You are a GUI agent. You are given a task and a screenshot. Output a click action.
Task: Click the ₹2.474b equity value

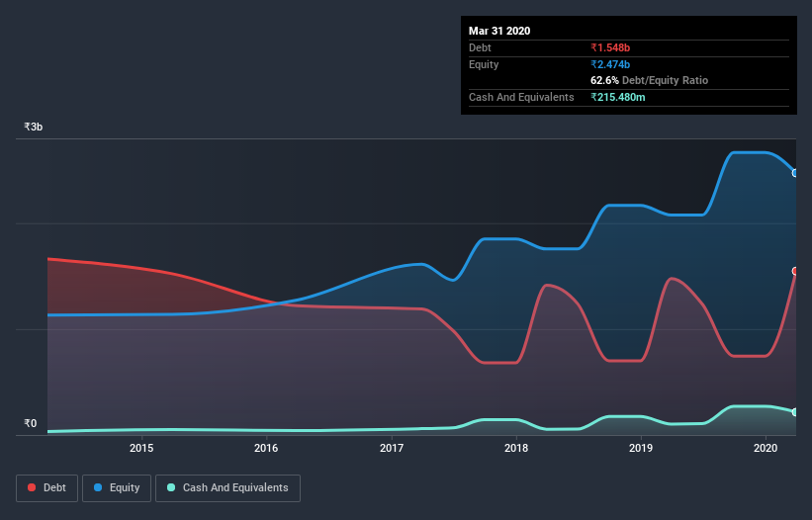[610, 64]
